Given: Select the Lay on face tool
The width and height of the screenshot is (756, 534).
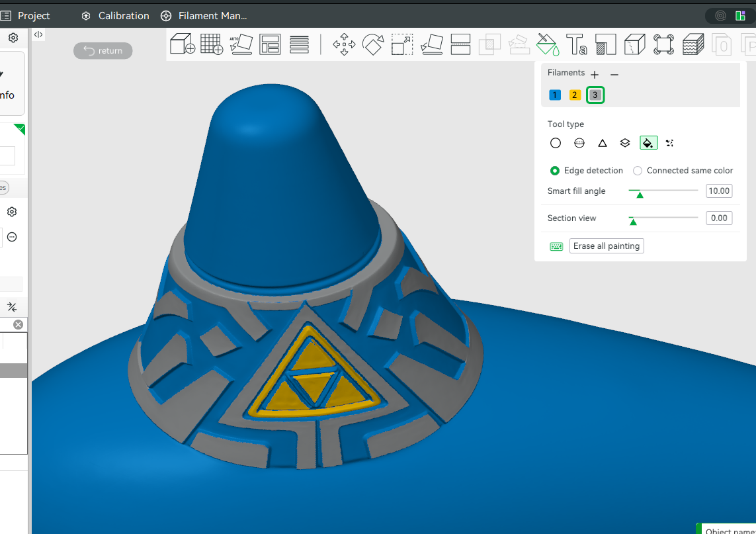Looking at the screenshot, I should click(x=431, y=44).
